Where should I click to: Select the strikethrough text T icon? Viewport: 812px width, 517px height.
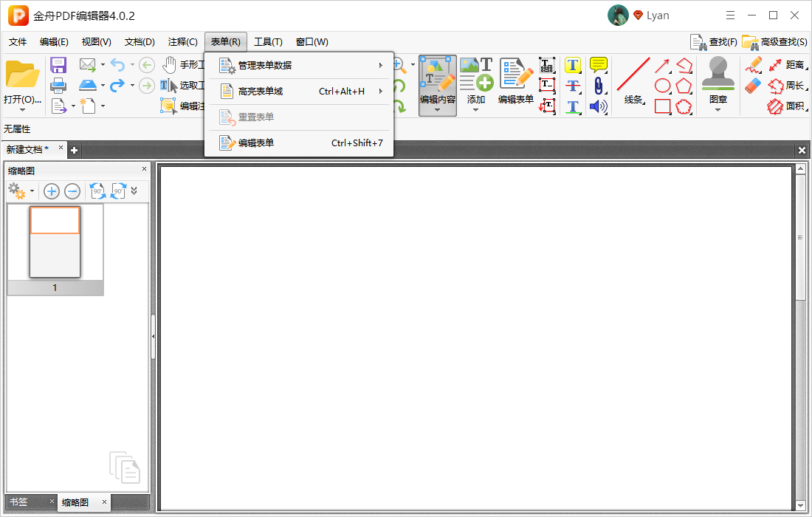pos(572,86)
